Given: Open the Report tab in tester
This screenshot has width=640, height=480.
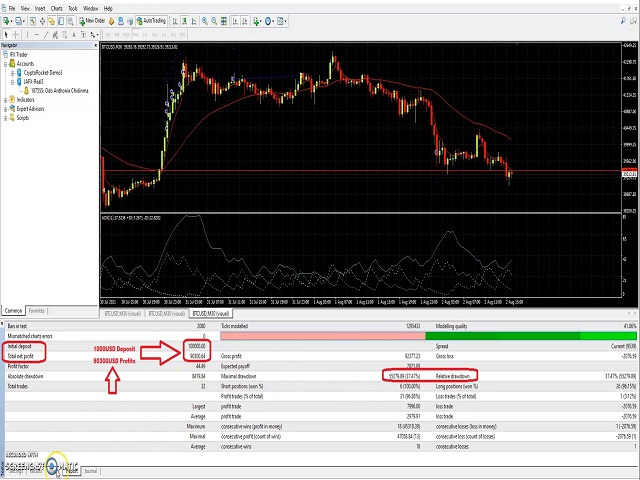Looking at the screenshot, I should [x=72, y=471].
